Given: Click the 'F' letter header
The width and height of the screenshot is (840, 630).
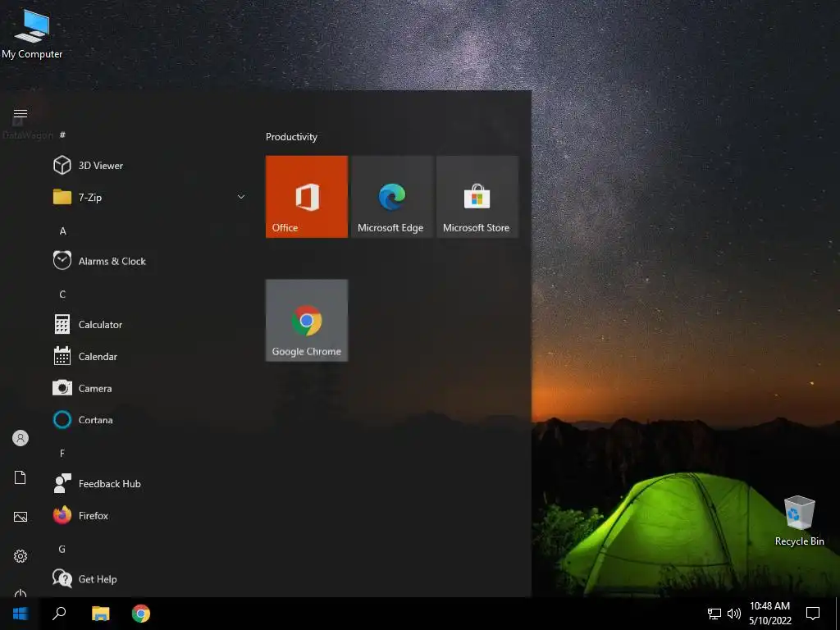Looking at the screenshot, I should [x=62, y=453].
